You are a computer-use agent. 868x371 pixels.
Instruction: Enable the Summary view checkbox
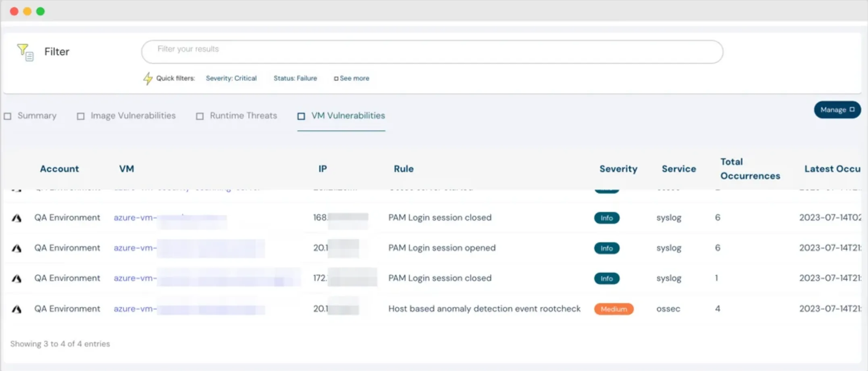(x=7, y=116)
